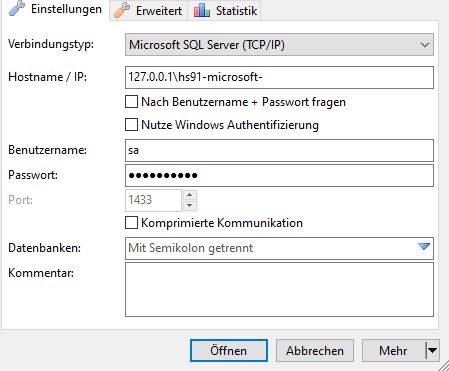
Task: Click the Öffnen button
Action: click(229, 350)
